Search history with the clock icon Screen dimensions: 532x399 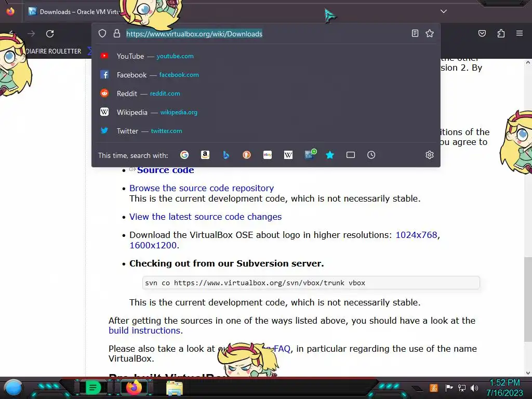pos(371,155)
